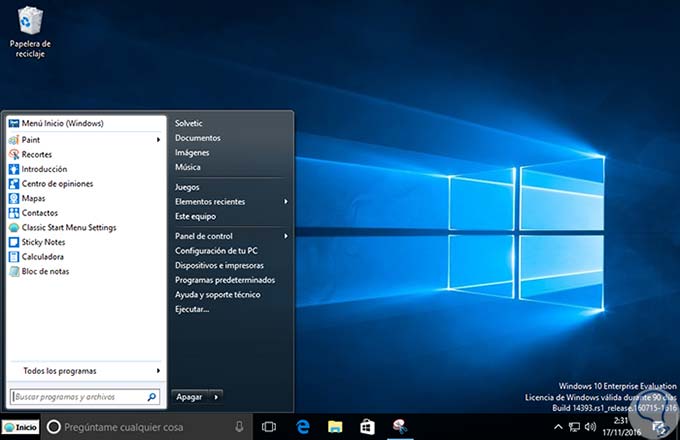Open Música from the start menu
Image resolution: width=680 pixels, height=440 pixels.
pyautogui.click(x=188, y=167)
